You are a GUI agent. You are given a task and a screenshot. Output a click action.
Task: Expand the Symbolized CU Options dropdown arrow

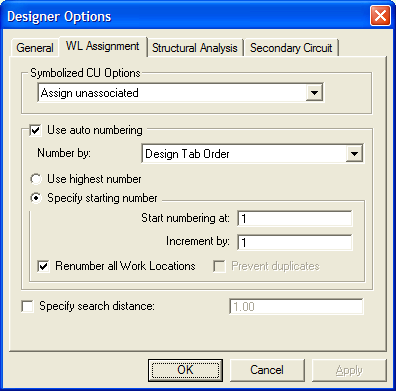(x=314, y=93)
